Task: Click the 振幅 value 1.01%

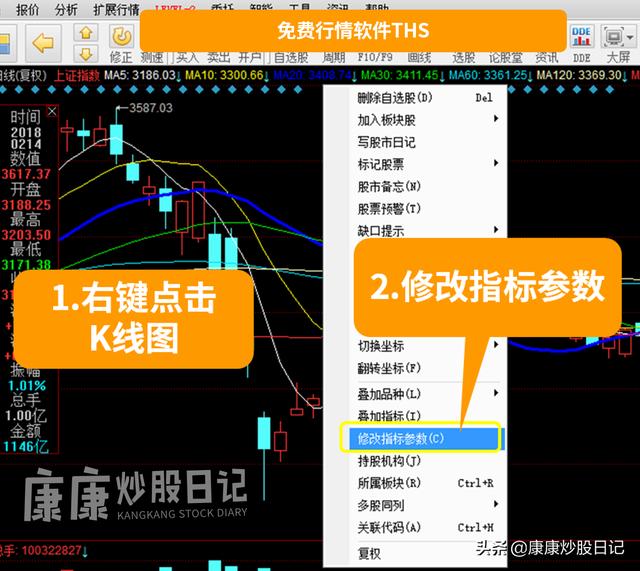Action: pyautogui.click(x=27, y=386)
